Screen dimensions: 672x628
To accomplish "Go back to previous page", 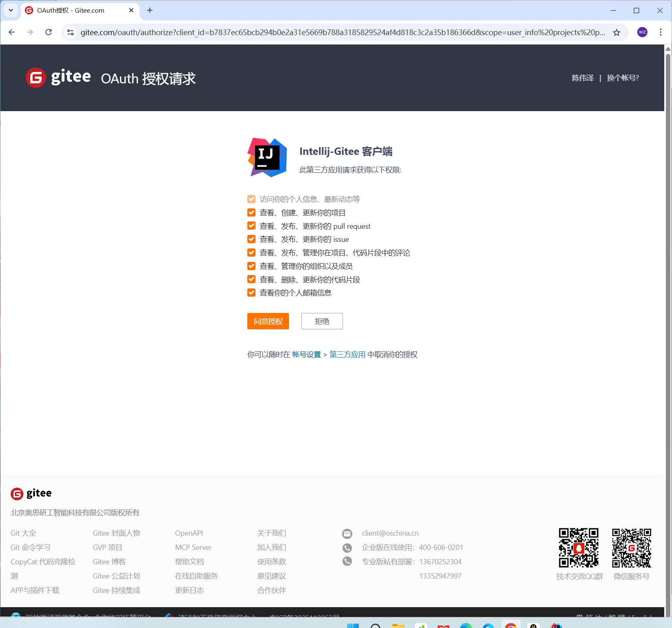I will point(12,32).
